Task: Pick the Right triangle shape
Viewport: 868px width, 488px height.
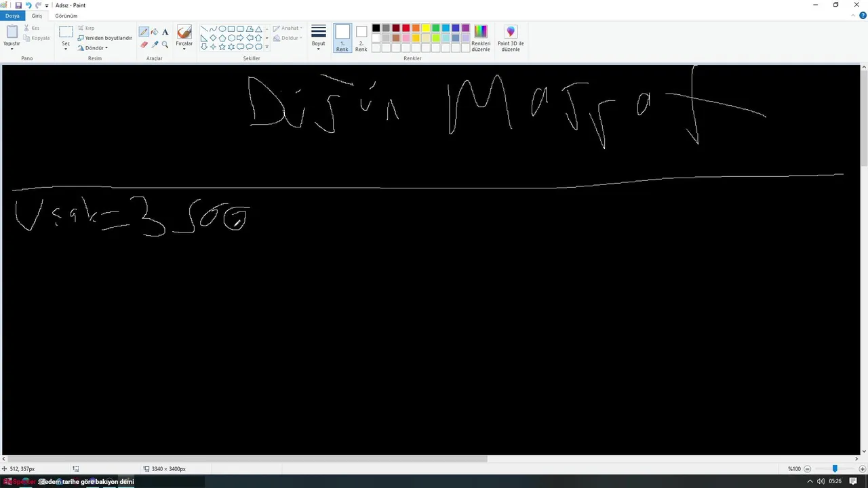Action: (204, 38)
